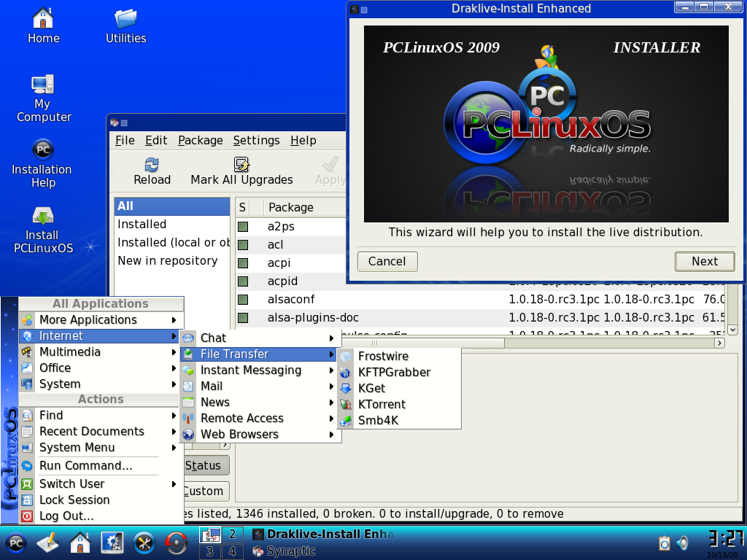Open Run Command entry
747x560 pixels.
click(x=100, y=466)
